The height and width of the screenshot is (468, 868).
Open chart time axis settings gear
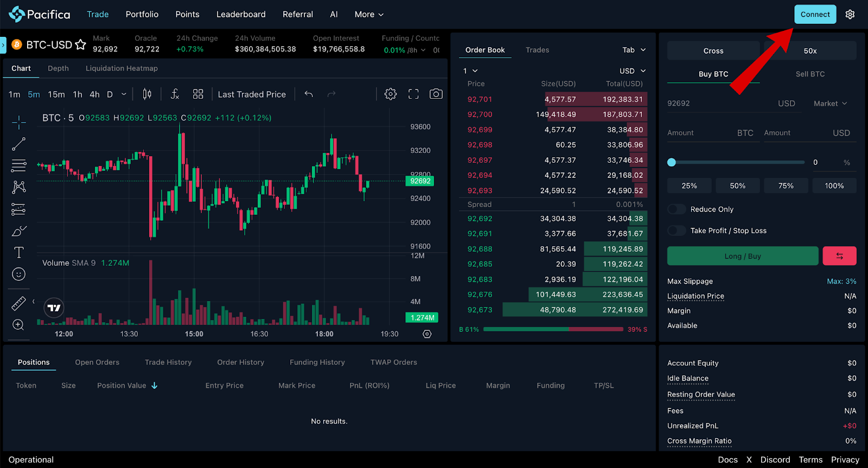[427, 334]
